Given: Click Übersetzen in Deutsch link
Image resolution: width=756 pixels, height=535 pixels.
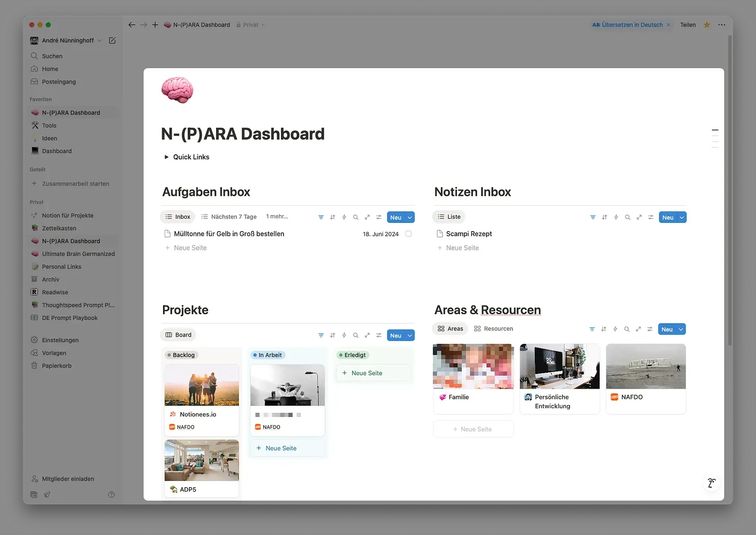Looking at the screenshot, I should 631,25.
